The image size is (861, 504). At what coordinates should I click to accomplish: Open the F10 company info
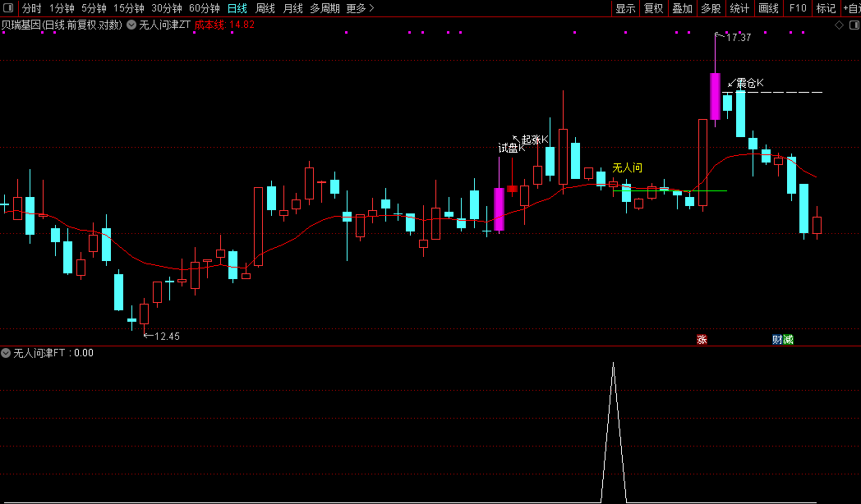[797, 8]
